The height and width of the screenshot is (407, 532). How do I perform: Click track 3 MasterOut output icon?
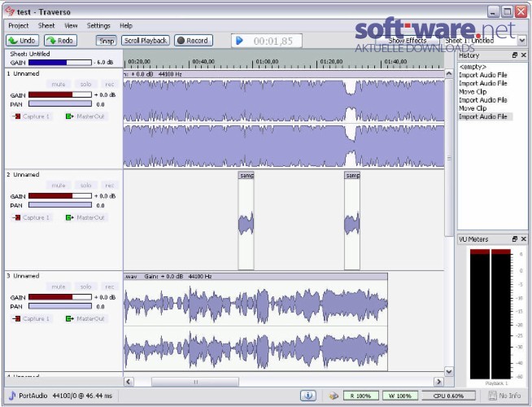pyautogui.click(x=70, y=319)
